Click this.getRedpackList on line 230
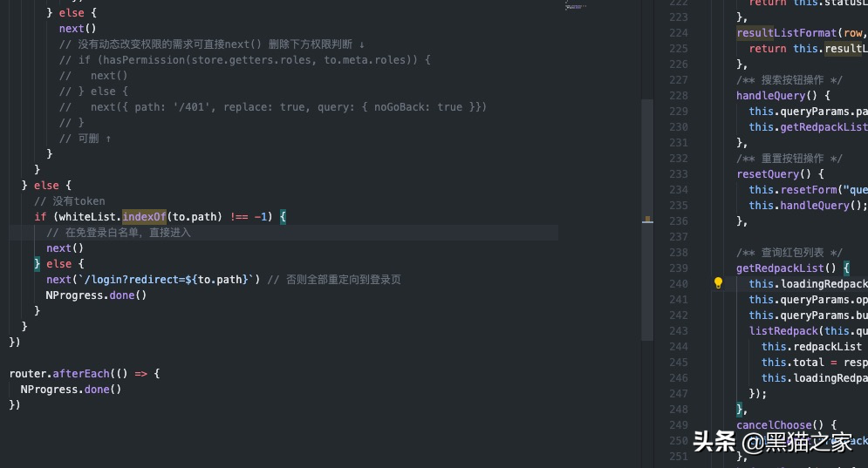 [808, 127]
